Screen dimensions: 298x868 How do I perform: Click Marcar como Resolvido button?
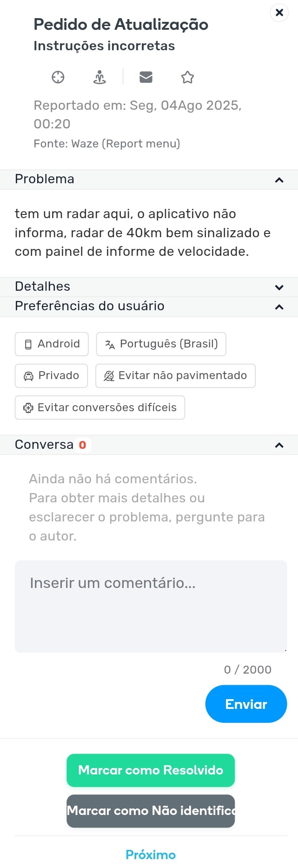point(151,770)
